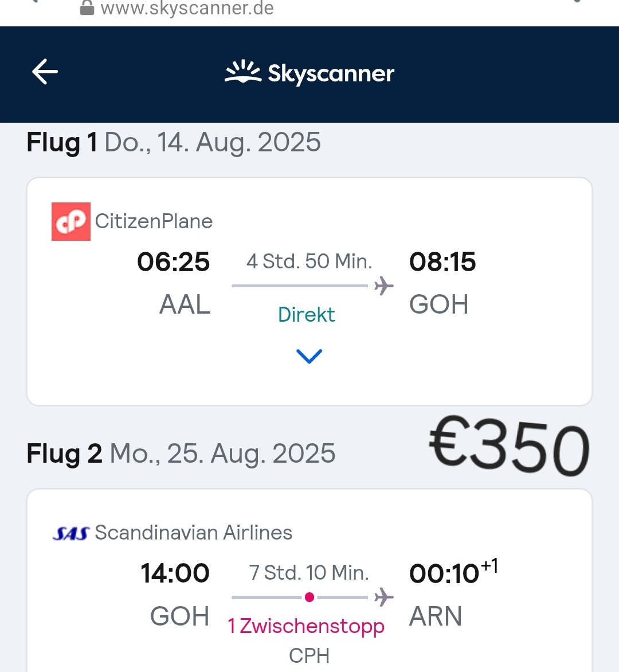Click the Direkt label
Viewport: 619px width, 672px height.
[x=306, y=315]
